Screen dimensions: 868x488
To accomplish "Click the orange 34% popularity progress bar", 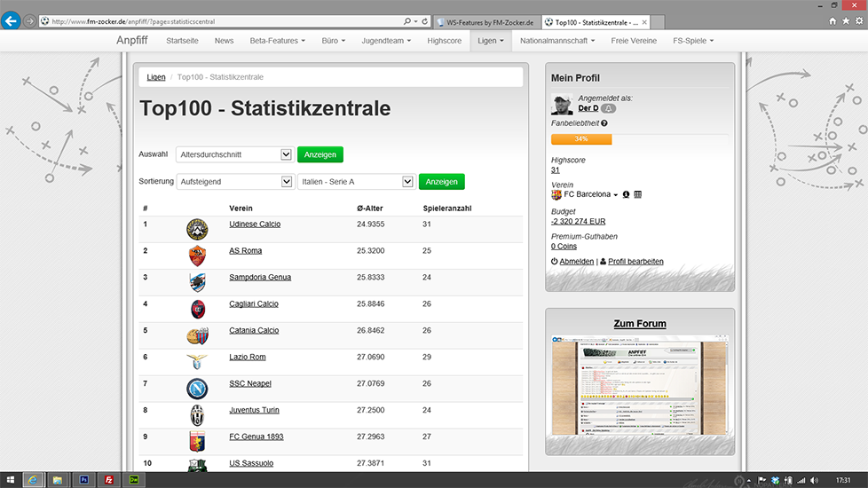I will [581, 139].
